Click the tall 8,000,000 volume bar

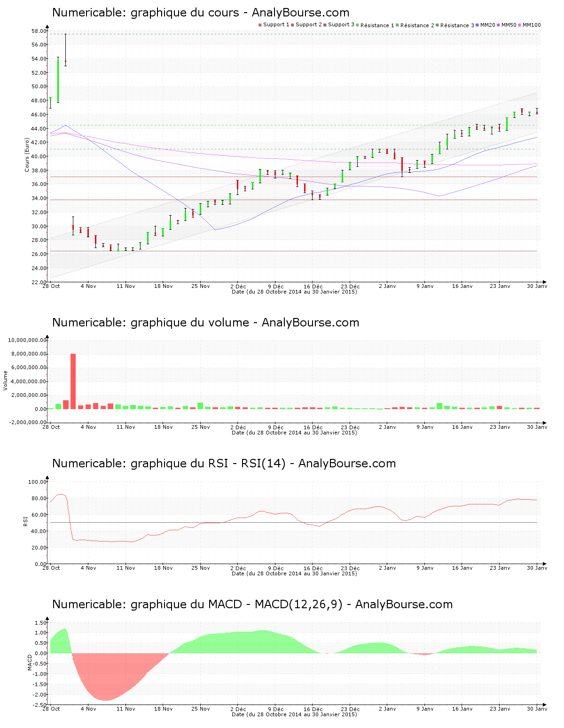pos(73,381)
